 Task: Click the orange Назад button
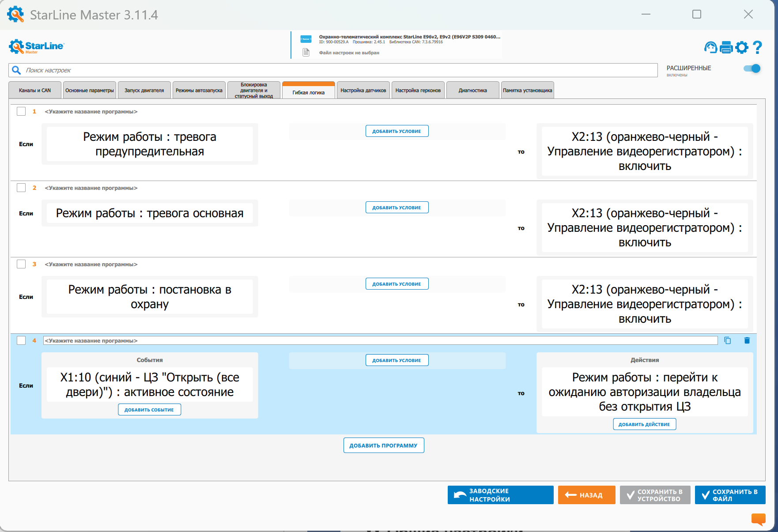(587, 495)
